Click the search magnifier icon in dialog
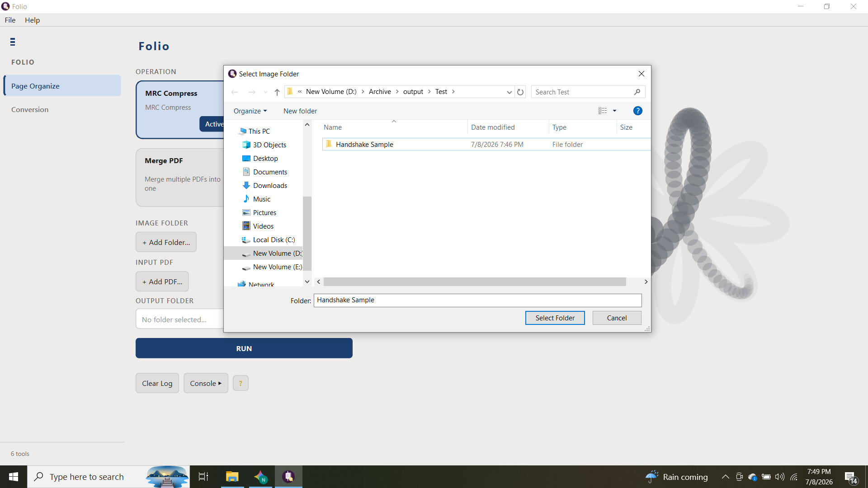 click(x=637, y=92)
